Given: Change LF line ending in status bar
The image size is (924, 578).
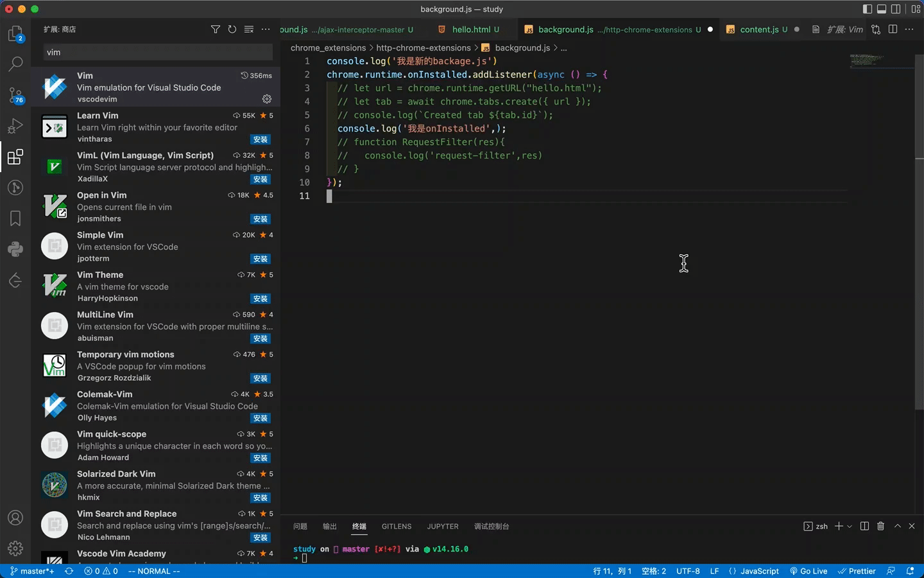Looking at the screenshot, I should point(714,571).
